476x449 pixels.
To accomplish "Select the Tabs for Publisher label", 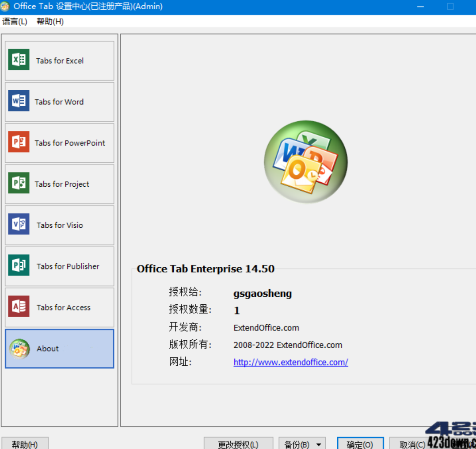I will (68, 266).
